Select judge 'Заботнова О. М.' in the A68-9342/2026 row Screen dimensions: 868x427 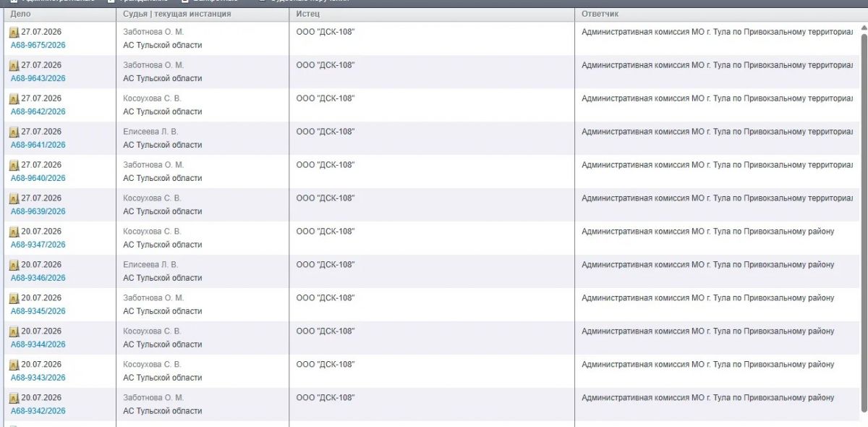point(153,398)
